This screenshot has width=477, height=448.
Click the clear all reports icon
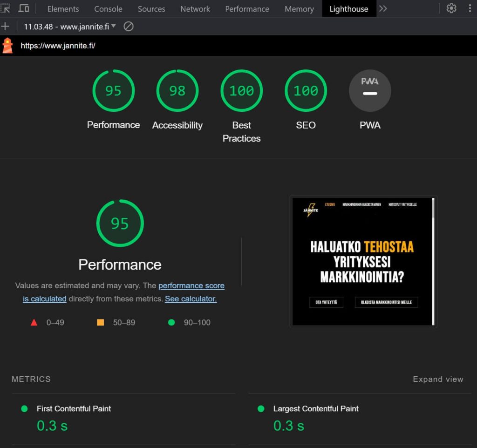click(129, 27)
